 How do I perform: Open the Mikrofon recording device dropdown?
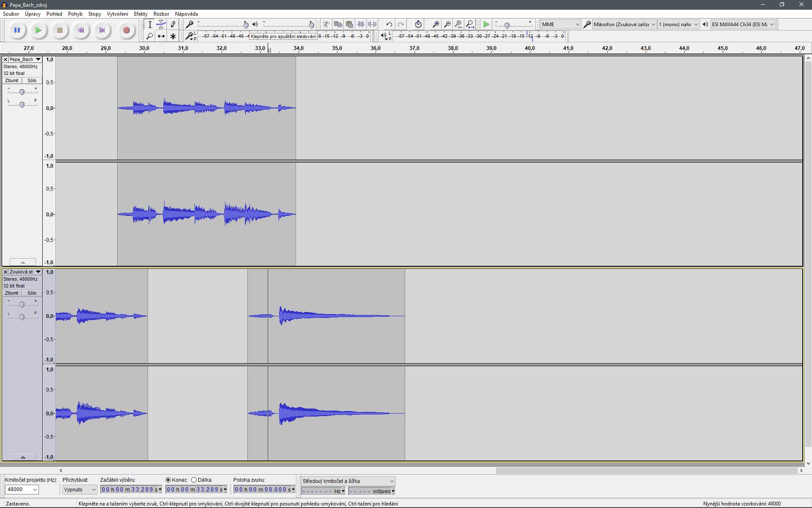pyautogui.click(x=624, y=24)
